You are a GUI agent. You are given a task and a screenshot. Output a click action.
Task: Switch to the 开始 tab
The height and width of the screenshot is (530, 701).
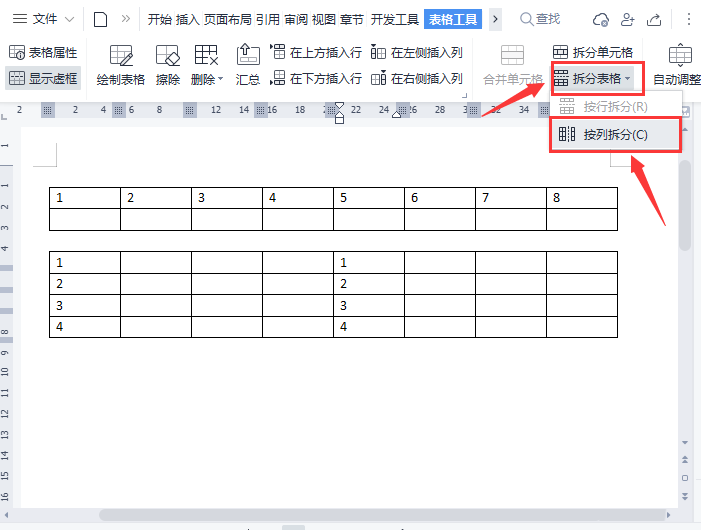point(160,19)
